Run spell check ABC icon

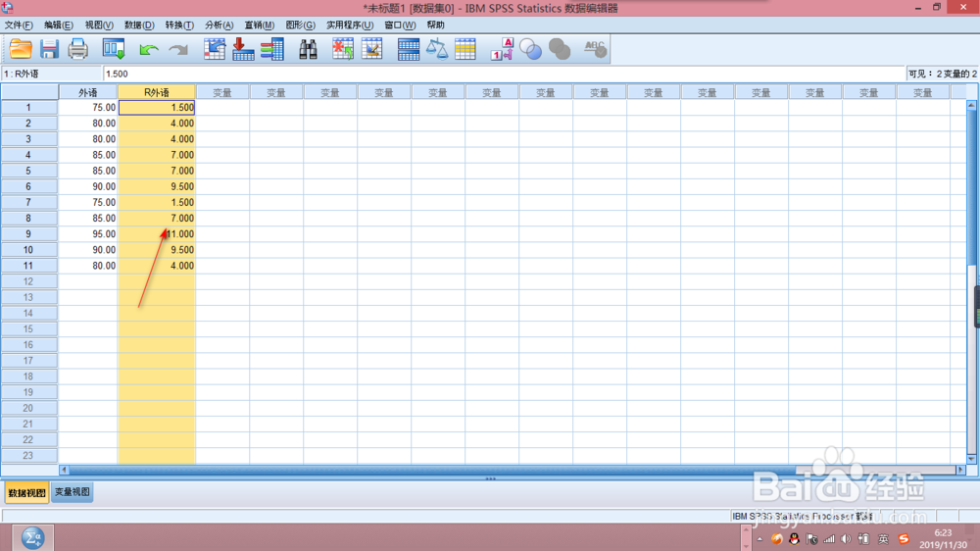coord(595,49)
